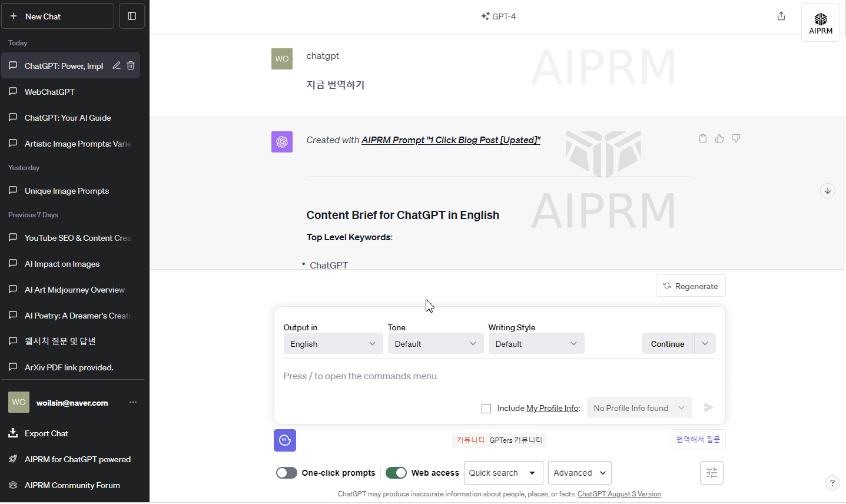Click the rename pencil icon on ChatGPT: Power chat
Image resolution: width=846 pixels, height=504 pixels.
[117, 65]
